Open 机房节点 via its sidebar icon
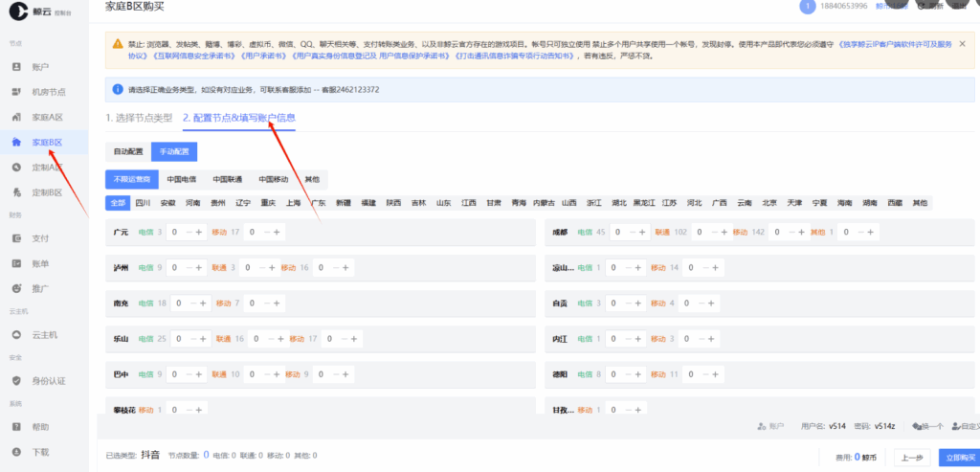Screen dimensions: 980x472 pyautogui.click(x=17, y=92)
